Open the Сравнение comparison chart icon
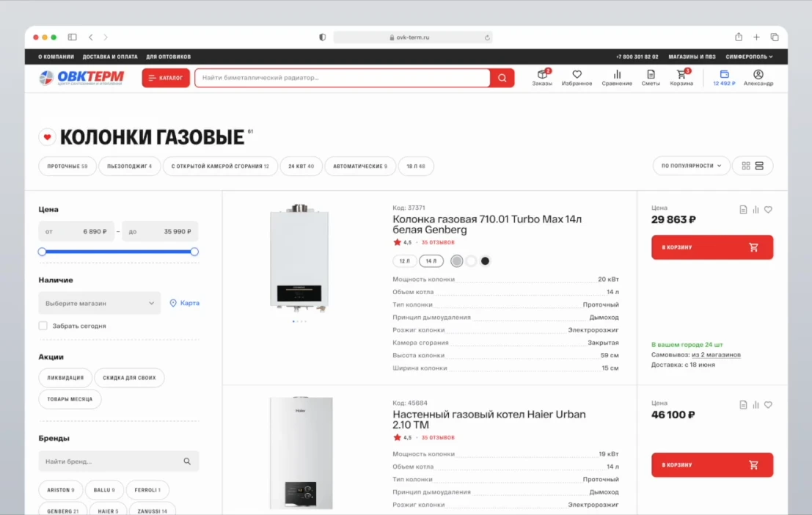 (x=616, y=77)
